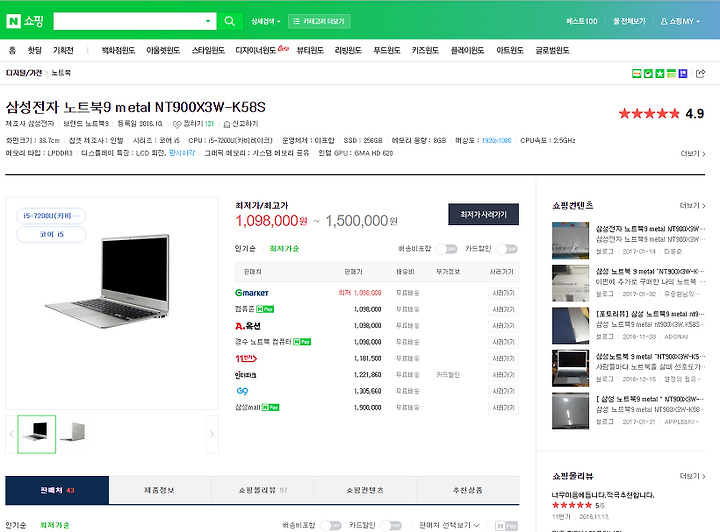Expand the 쇼핑MY user menu

pyautogui.click(x=680, y=22)
